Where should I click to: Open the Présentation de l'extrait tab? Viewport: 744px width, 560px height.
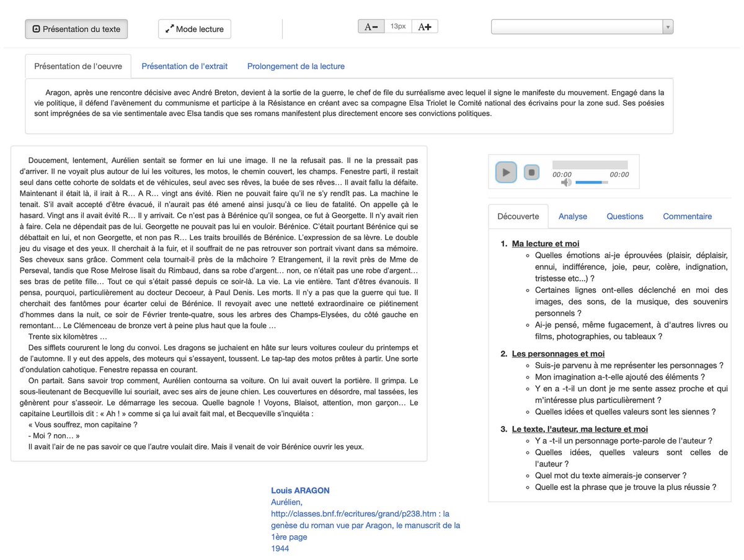coord(185,66)
